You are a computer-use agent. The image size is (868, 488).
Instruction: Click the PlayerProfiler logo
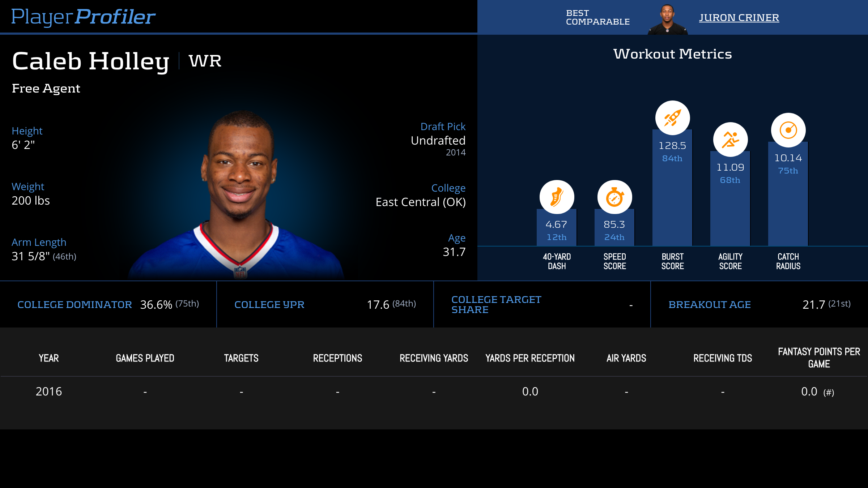(x=83, y=17)
